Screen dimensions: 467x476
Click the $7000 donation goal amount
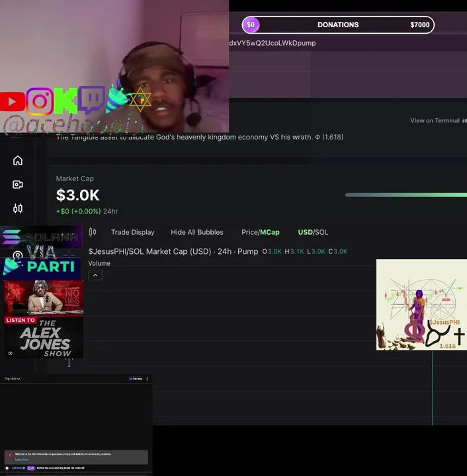coord(419,25)
